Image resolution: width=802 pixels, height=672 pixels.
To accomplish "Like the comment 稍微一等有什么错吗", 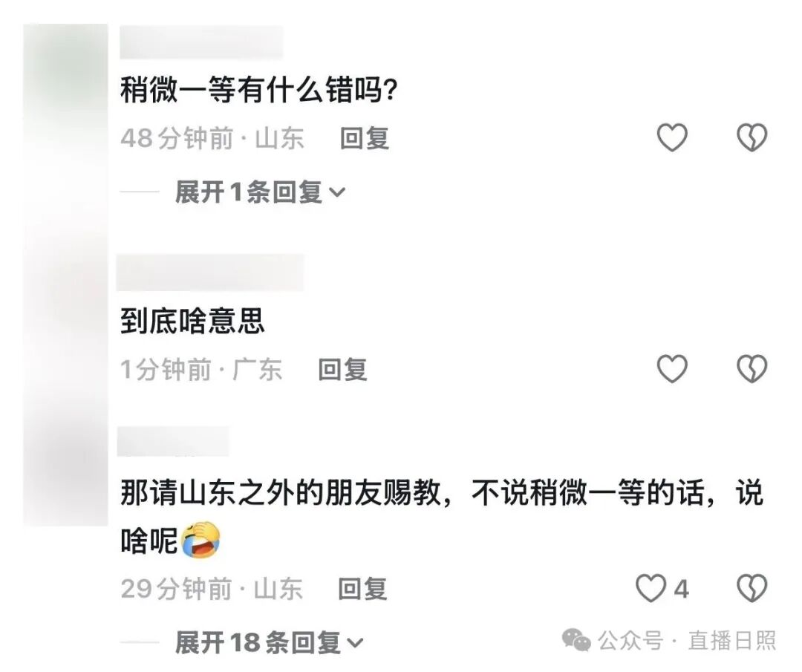I will click(671, 137).
